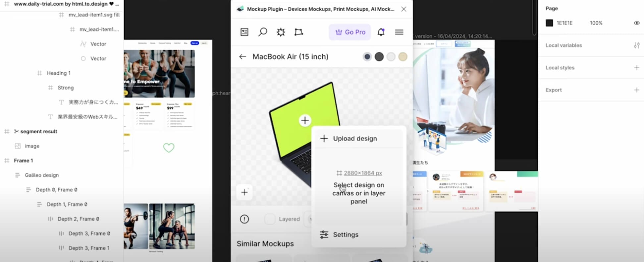Click the Export section header
The width and height of the screenshot is (644, 262).
tap(554, 90)
